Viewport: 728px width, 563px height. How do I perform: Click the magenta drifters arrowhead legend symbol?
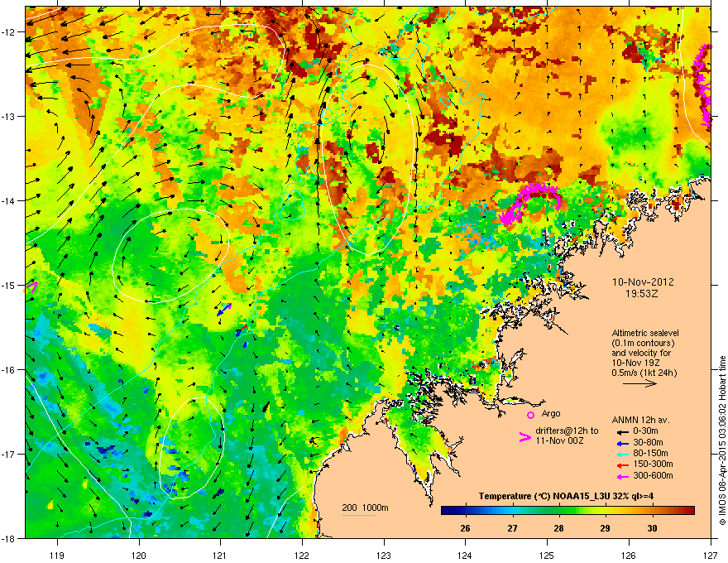coord(524,437)
